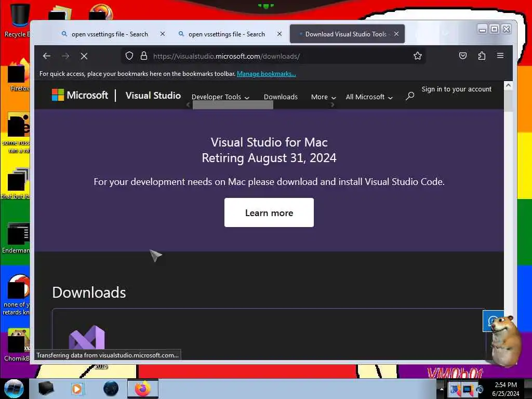Select the Enderman desktop icon
Image resolution: width=532 pixels, height=399 pixels.
[17, 238]
